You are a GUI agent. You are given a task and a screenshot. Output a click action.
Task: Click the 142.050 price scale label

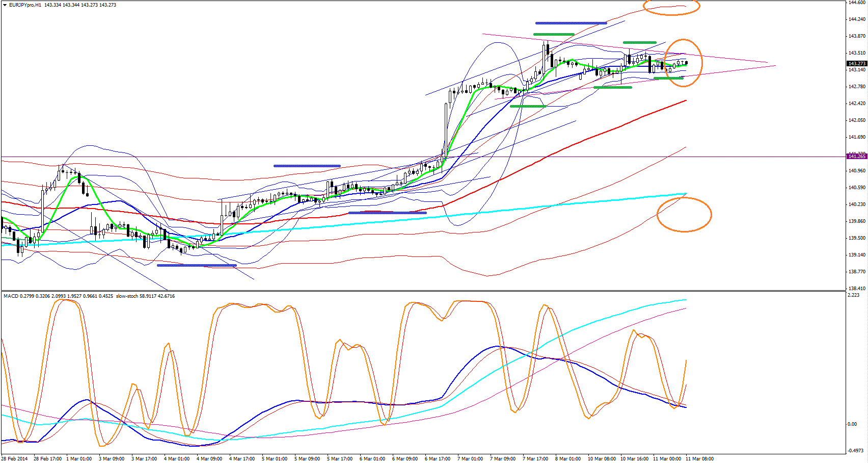click(x=857, y=120)
